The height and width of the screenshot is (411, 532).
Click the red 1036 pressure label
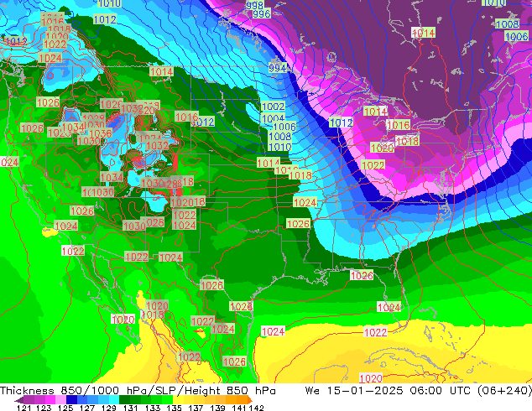tap(101, 133)
